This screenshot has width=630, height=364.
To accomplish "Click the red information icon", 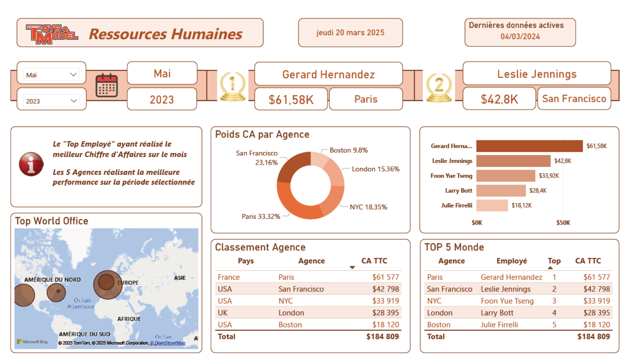I will pyautogui.click(x=31, y=164).
